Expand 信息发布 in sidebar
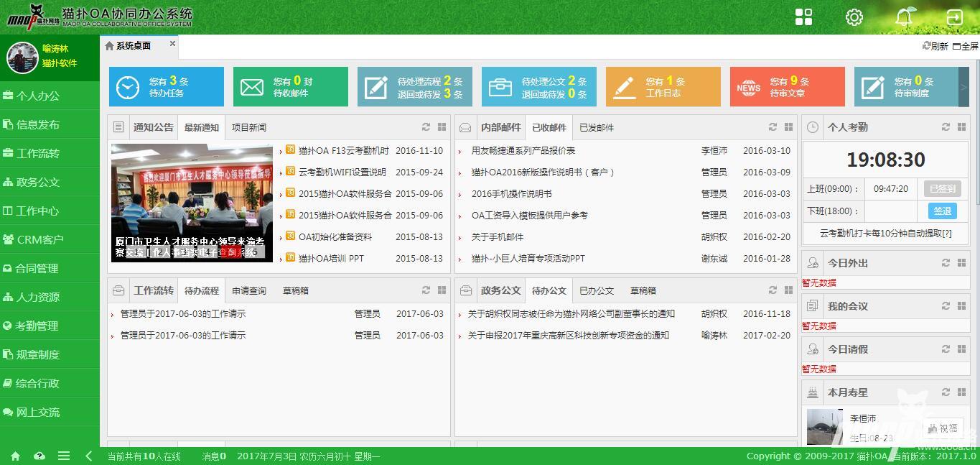980x465 pixels. [50, 124]
